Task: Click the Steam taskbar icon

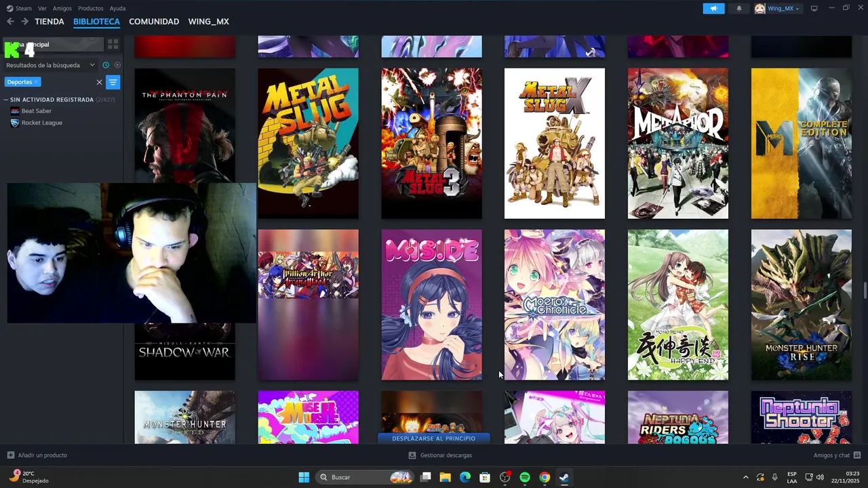Action: [x=564, y=477]
